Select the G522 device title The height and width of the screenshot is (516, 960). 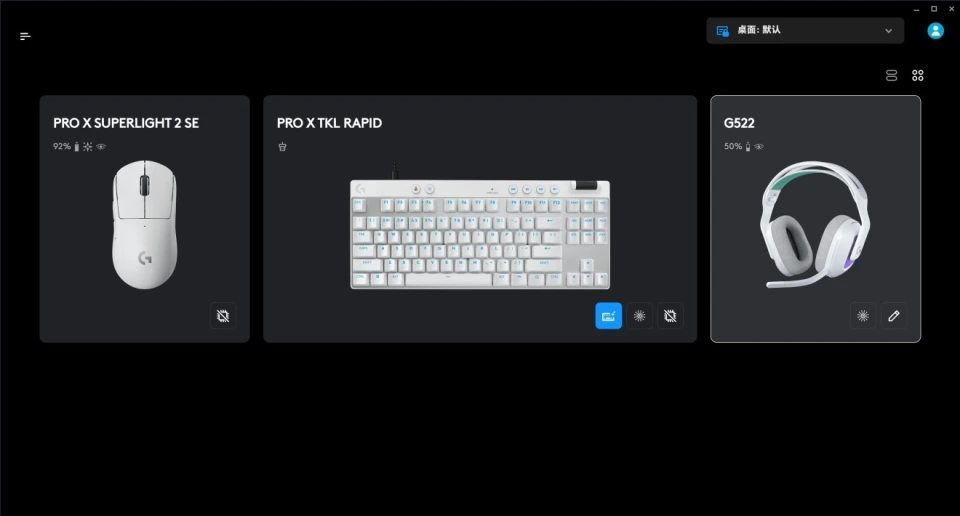click(739, 123)
